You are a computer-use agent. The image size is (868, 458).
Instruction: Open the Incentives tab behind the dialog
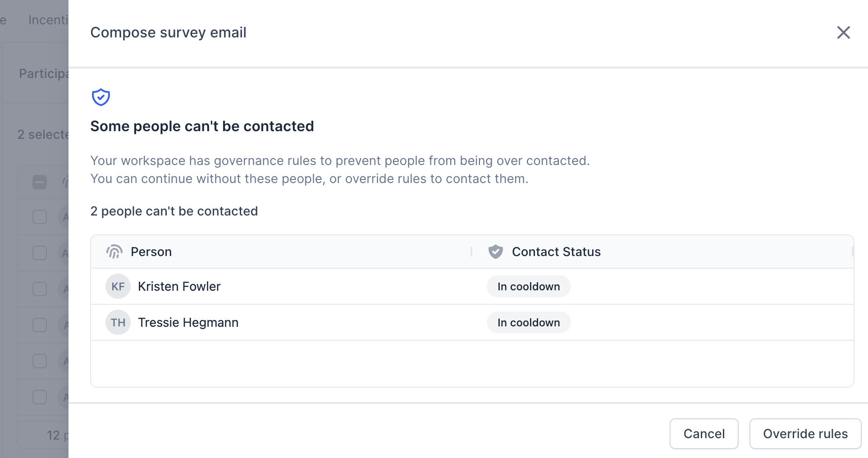tap(48, 20)
